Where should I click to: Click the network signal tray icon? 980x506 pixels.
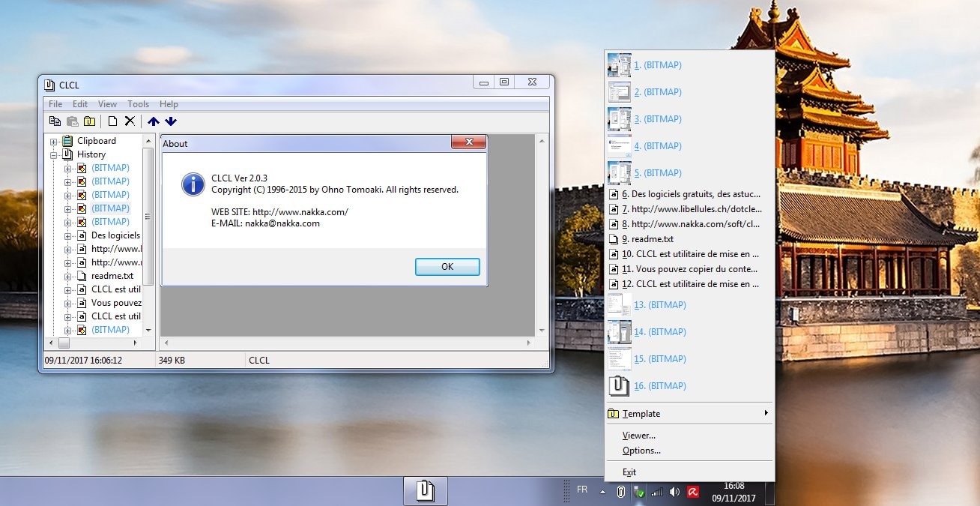click(x=657, y=492)
